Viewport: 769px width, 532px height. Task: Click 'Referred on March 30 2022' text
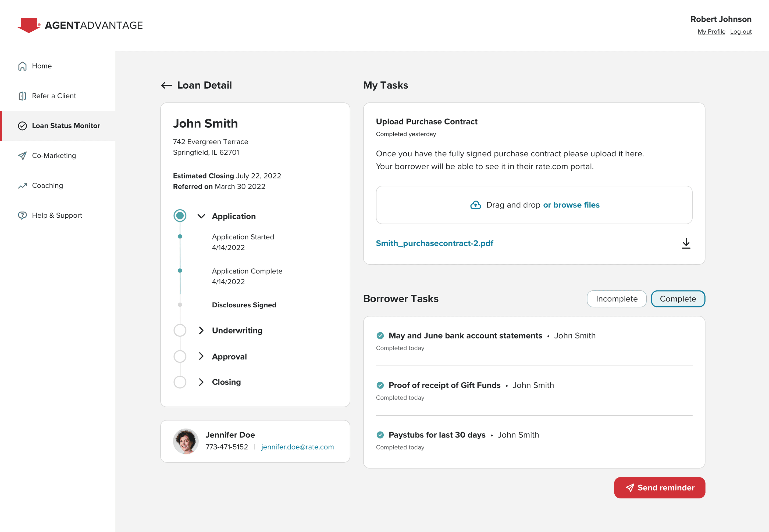coord(219,187)
